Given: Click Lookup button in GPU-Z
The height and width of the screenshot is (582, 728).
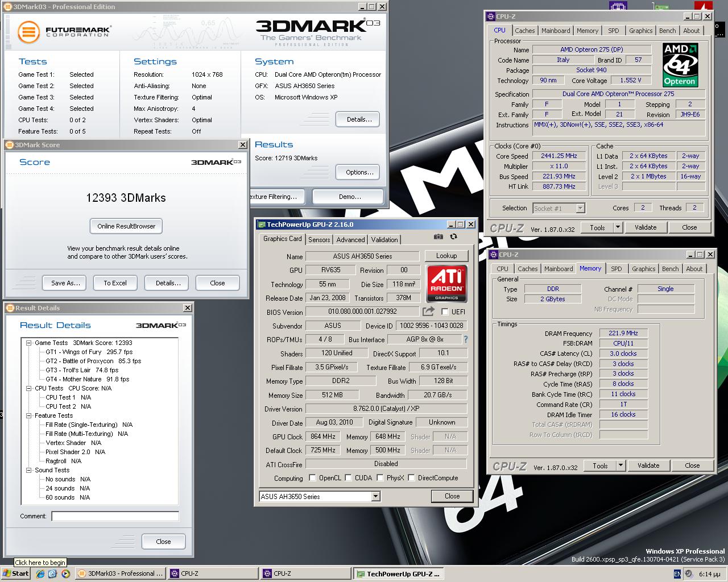Looking at the screenshot, I should 446,256.
